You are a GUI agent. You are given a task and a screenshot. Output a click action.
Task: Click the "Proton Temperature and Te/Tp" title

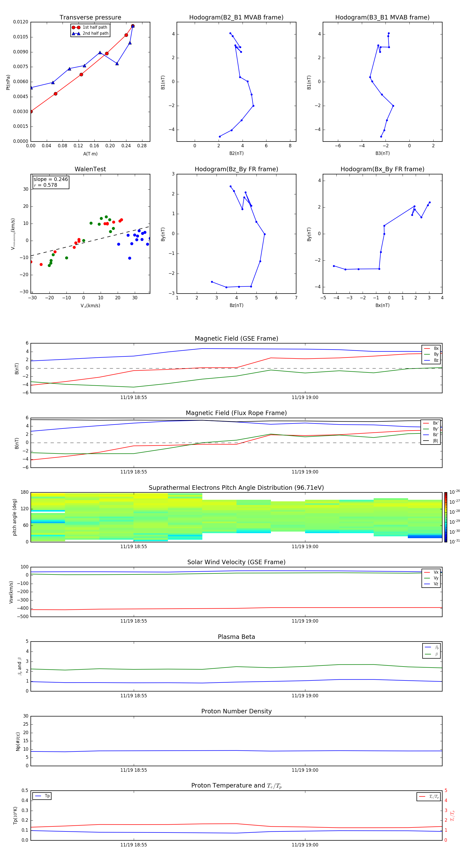[236, 786]
